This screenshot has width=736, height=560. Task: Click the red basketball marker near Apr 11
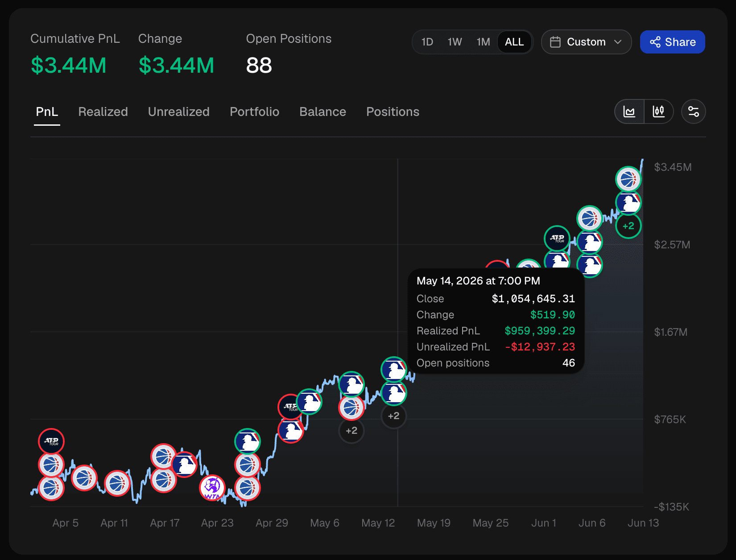pyautogui.click(x=117, y=483)
